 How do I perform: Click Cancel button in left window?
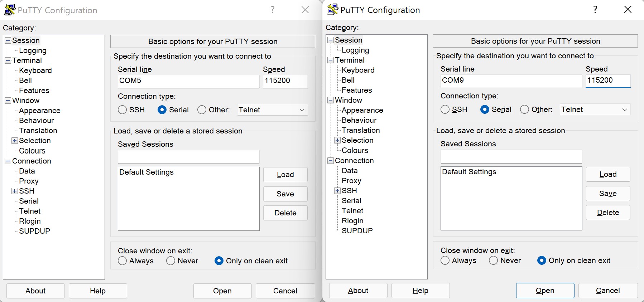[x=285, y=291]
